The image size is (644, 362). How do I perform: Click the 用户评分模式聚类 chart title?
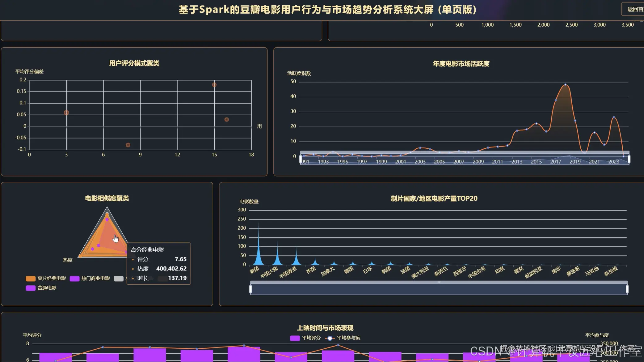click(134, 63)
